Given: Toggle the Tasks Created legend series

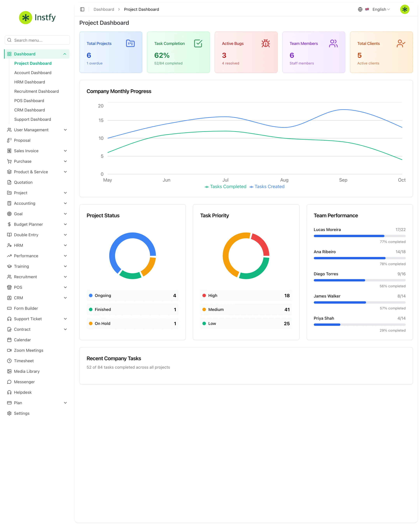Looking at the screenshot, I should 267,186.
